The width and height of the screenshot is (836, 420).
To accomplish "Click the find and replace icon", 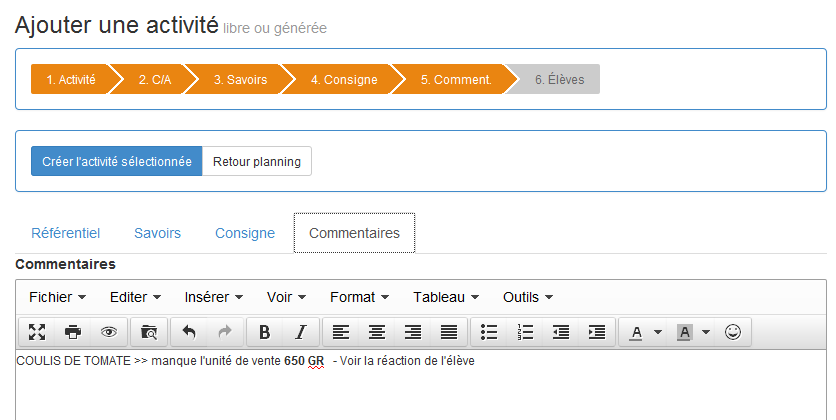I will pyautogui.click(x=149, y=332).
